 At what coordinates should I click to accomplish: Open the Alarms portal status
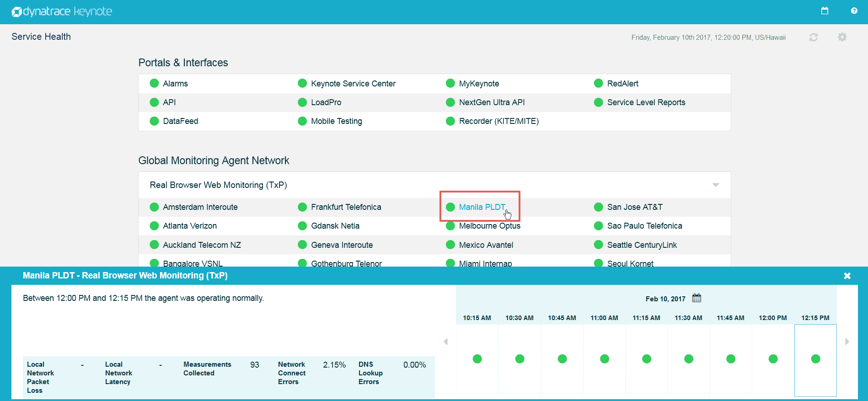tap(175, 84)
